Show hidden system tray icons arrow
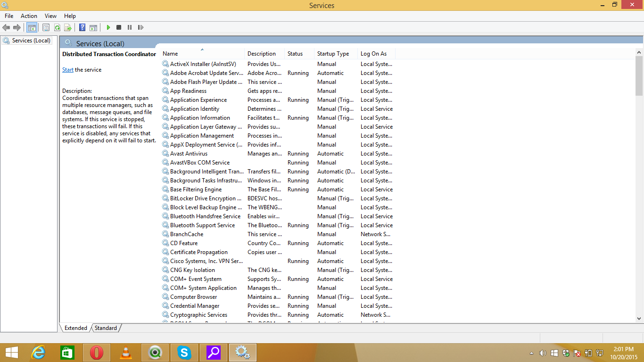644x362 pixels. pyautogui.click(x=532, y=353)
